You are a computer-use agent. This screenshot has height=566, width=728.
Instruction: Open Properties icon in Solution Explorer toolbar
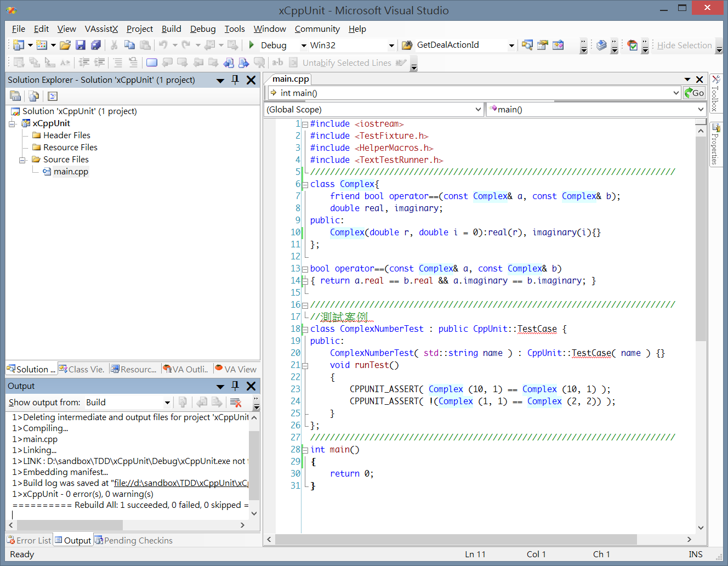tap(15, 96)
